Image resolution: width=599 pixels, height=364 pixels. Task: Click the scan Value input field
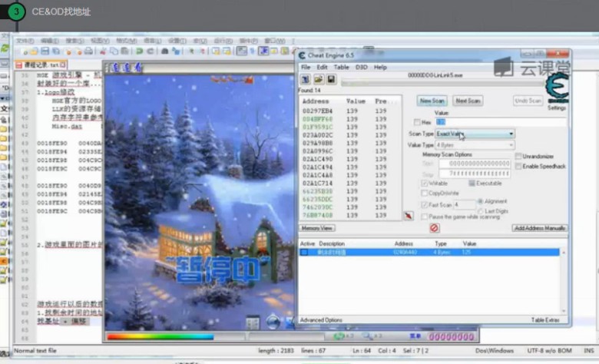(501, 122)
